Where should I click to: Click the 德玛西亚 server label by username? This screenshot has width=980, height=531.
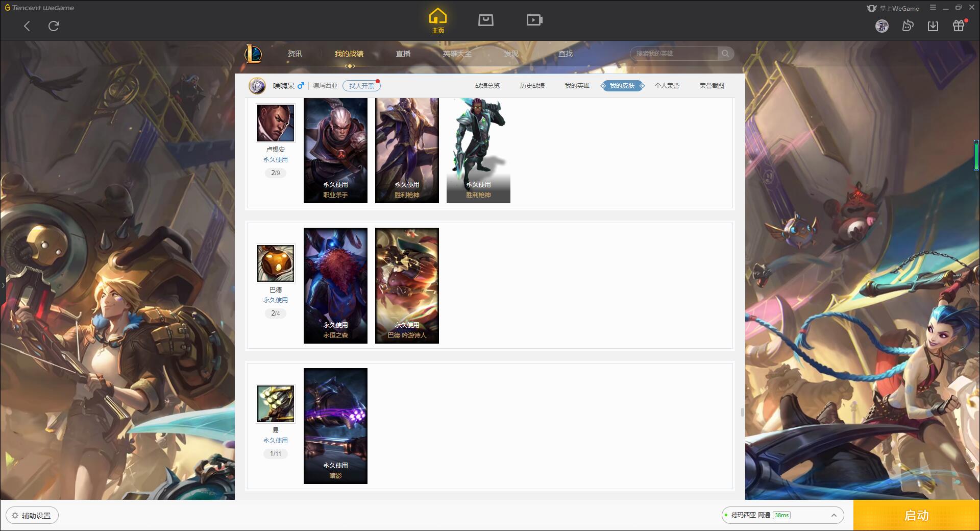coord(325,86)
